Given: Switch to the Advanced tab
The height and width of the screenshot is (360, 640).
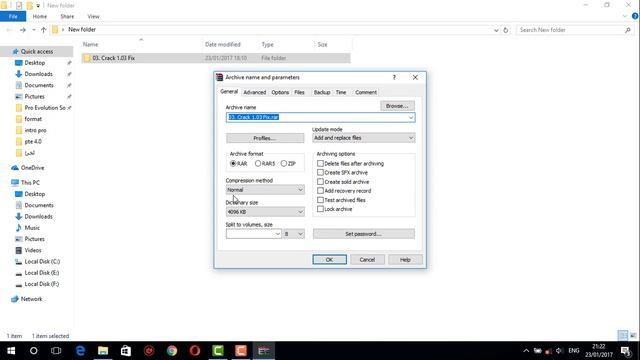Looking at the screenshot, I should click(254, 92).
